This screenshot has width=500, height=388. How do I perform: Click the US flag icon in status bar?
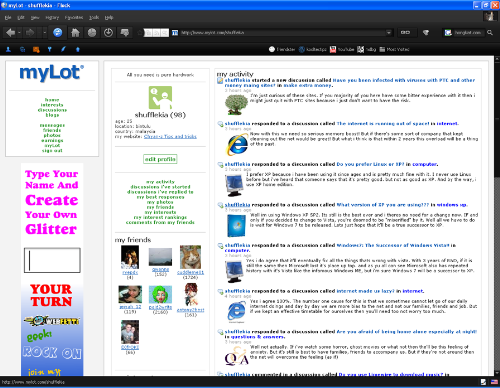point(494,382)
